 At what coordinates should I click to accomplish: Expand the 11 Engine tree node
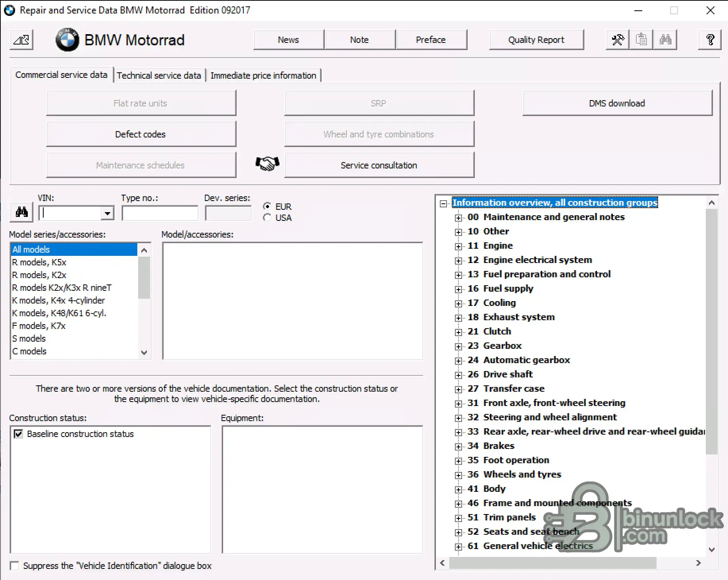click(458, 246)
